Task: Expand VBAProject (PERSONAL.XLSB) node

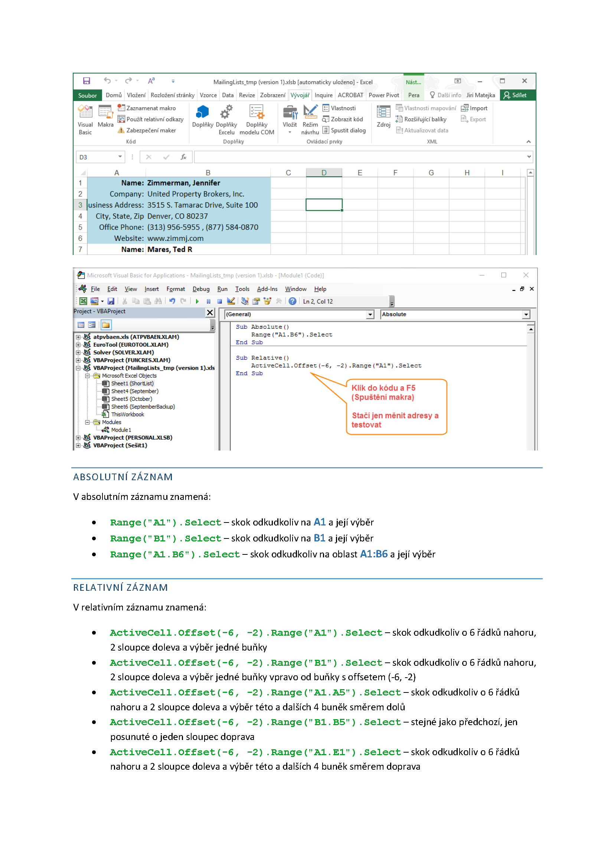Action: [78, 438]
